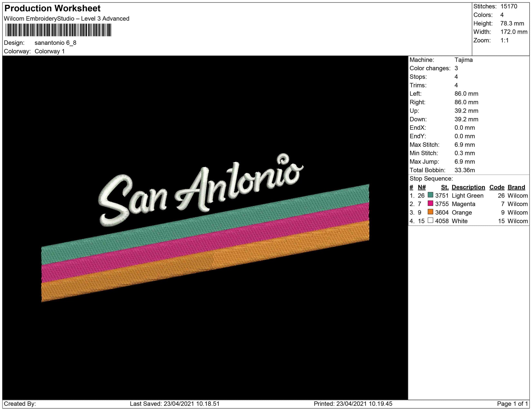Click the Orange color swatch

[x=430, y=212]
